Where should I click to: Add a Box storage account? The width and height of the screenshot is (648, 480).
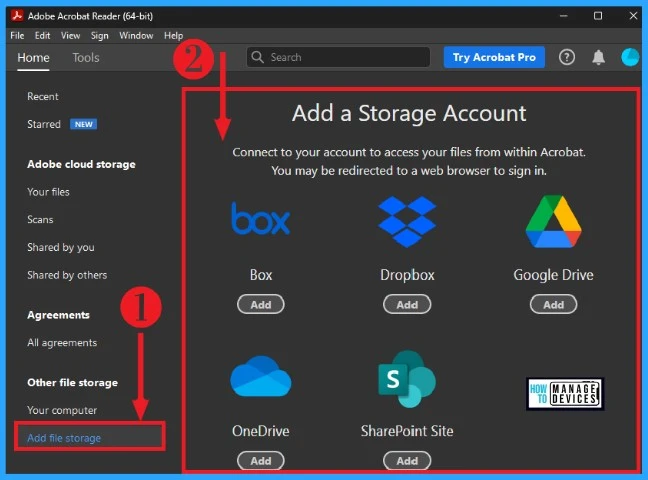261,305
